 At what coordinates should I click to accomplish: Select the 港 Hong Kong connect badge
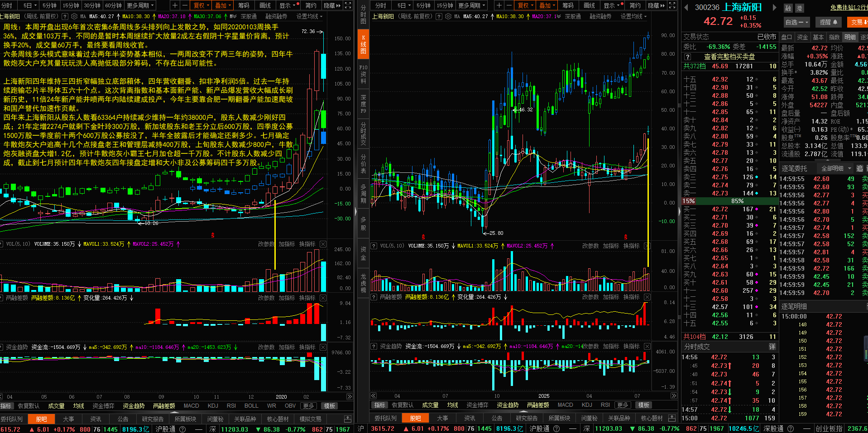[x=799, y=8]
